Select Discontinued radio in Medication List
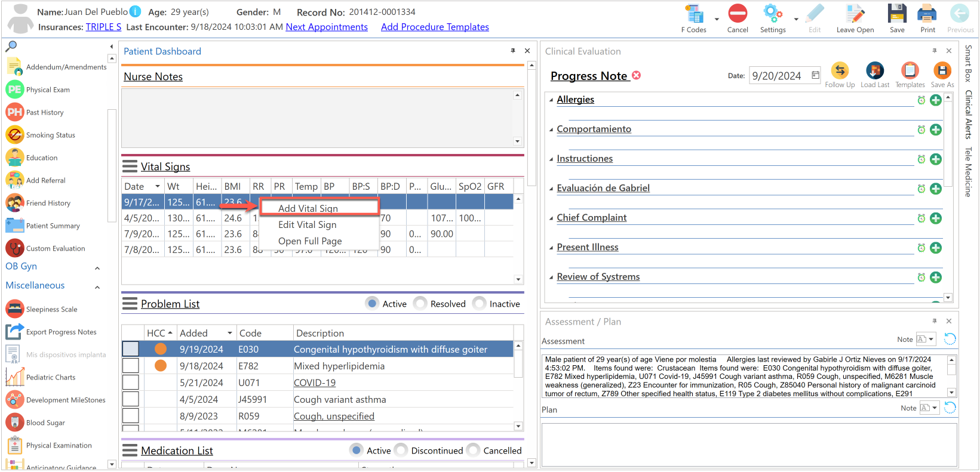The image size is (980, 472). [401, 450]
